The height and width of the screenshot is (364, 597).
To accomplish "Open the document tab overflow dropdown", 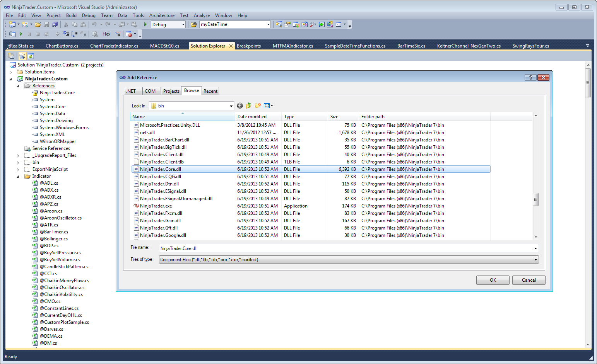I will (x=588, y=46).
